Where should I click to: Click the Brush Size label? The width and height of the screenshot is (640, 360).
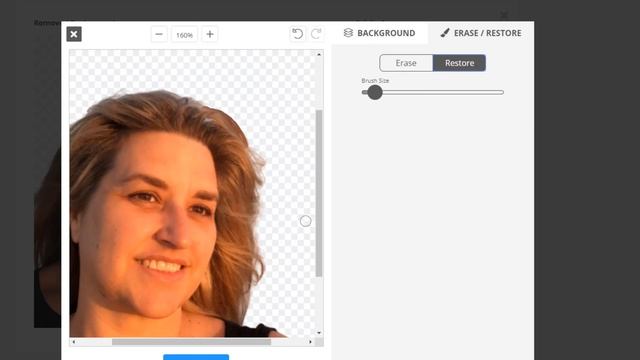[375, 81]
